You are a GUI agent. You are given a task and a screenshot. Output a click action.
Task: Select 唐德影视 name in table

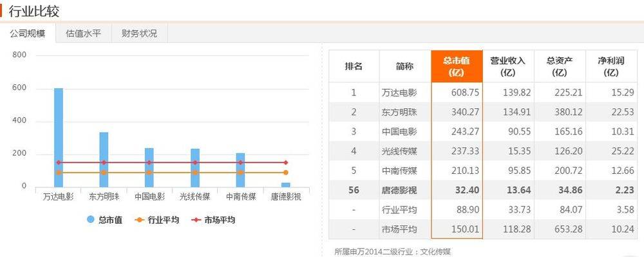pyautogui.click(x=399, y=191)
